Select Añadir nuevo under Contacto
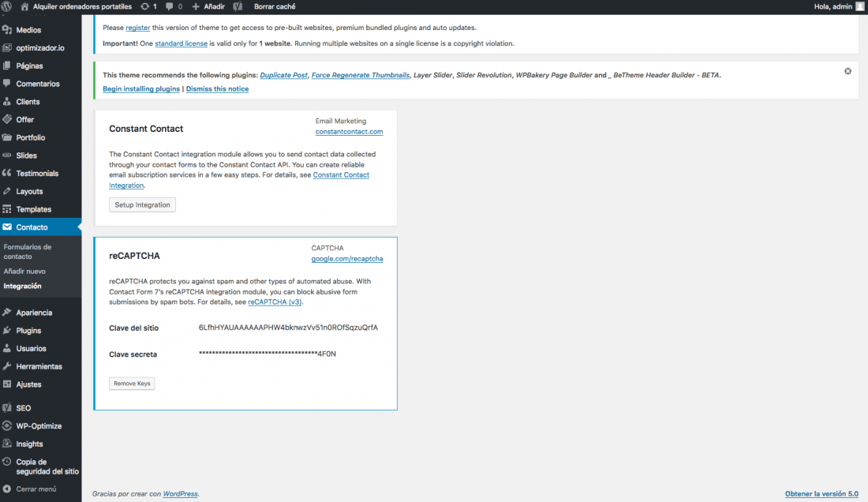This screenshot has height=502, width=868. pyautogui.click(x=24, y=272)
